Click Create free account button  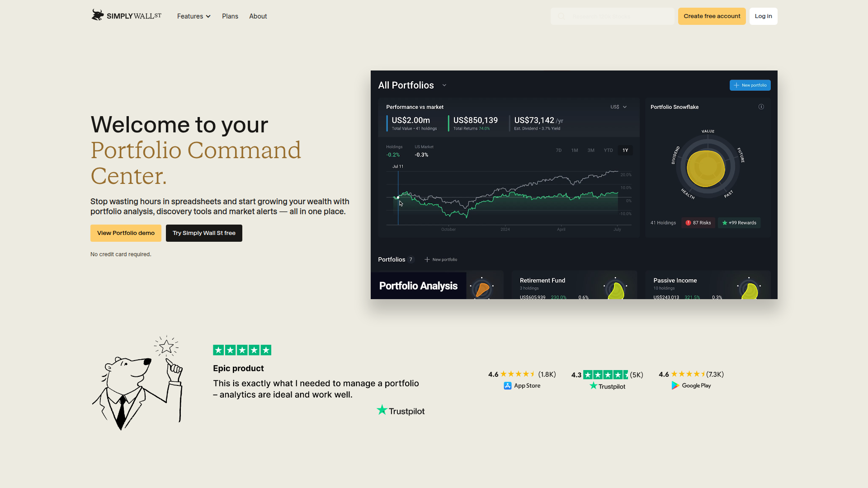pos(712,16)
